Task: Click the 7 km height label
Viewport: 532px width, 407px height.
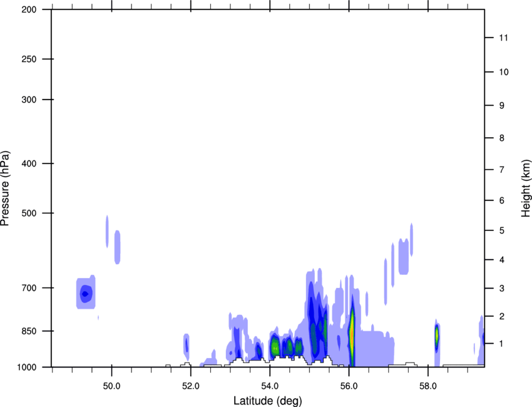Action: point(501,170)
